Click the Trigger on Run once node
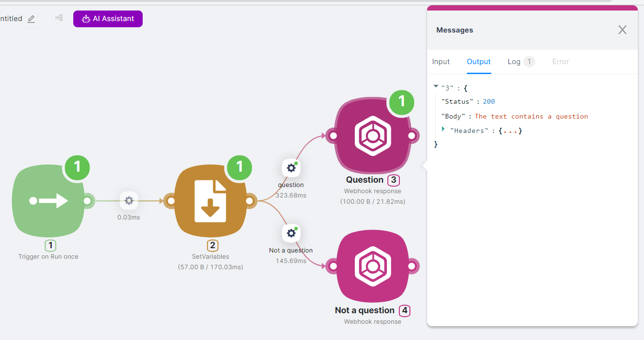 click(x=48, y=201)
